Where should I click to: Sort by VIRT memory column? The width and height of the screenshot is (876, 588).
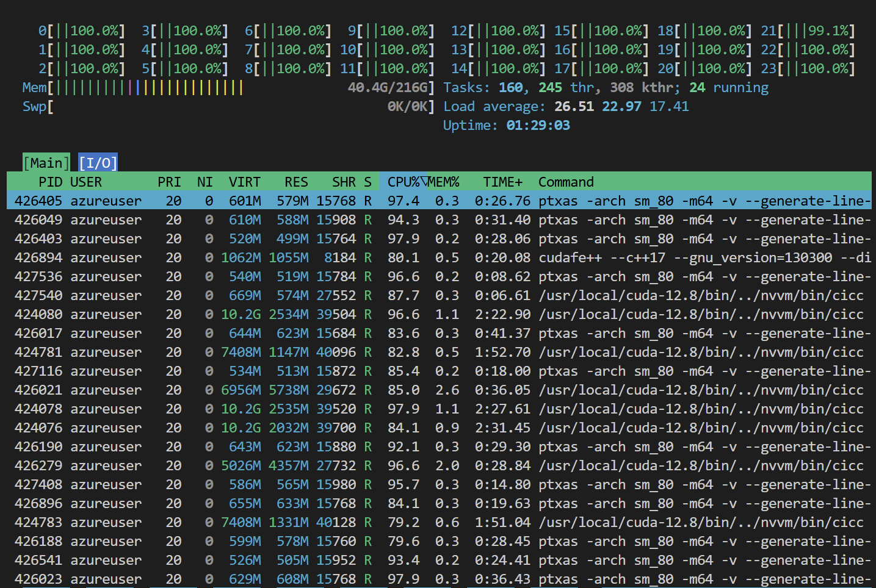[x=244, y=182]
